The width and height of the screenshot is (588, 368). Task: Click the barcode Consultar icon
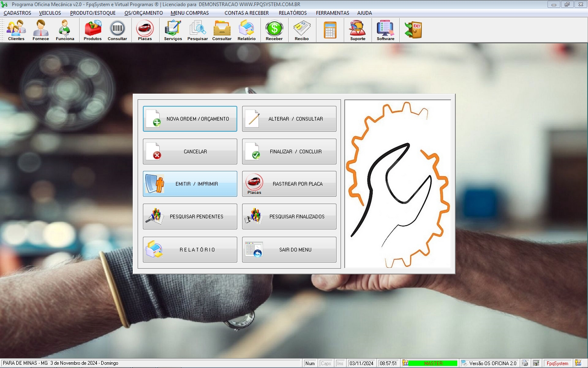(x=118, y=30)
